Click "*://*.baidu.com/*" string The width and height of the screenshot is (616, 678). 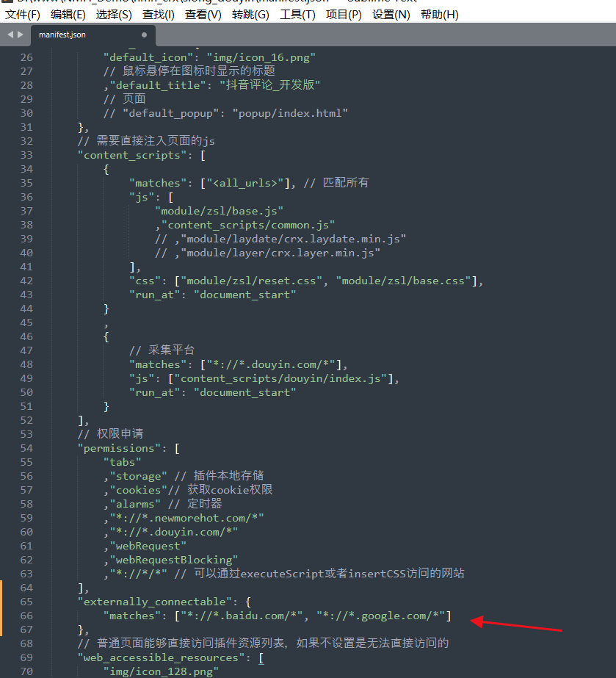coord(242,616)
